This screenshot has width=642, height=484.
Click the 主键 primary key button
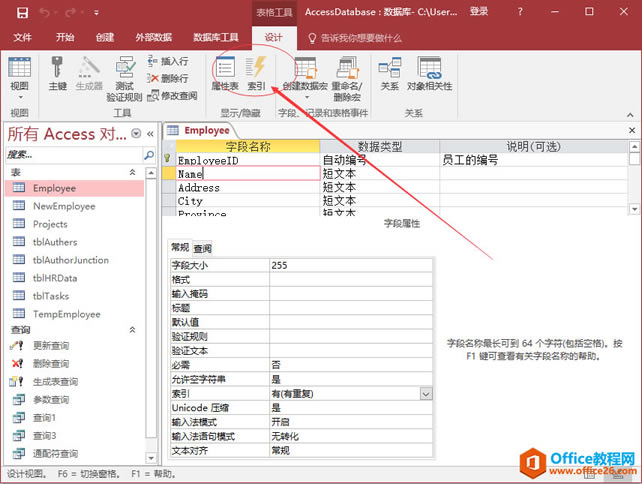click(x=57, y=73)
